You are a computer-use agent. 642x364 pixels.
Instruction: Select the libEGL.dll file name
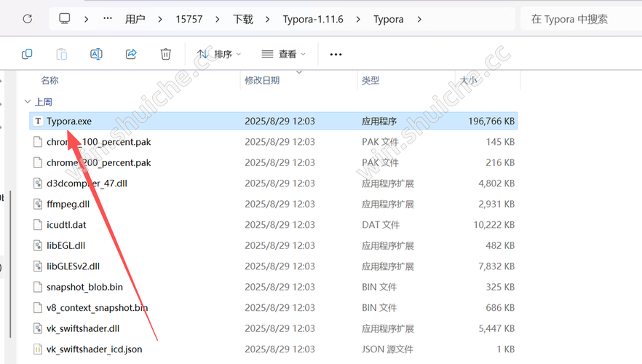click(66, 245)
